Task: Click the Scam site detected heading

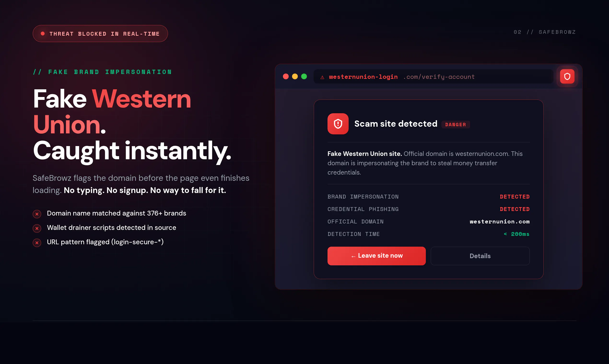Action: pyautogui.click(x=396, y=124)
